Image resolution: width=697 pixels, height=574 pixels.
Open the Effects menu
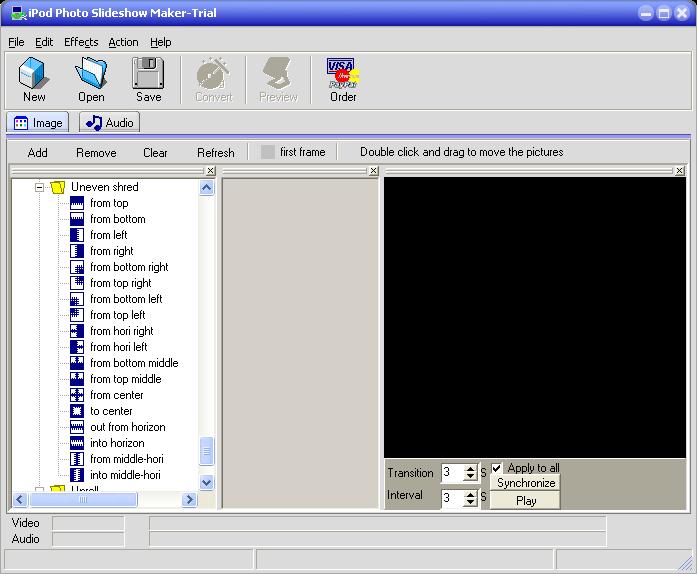[81, 42]
